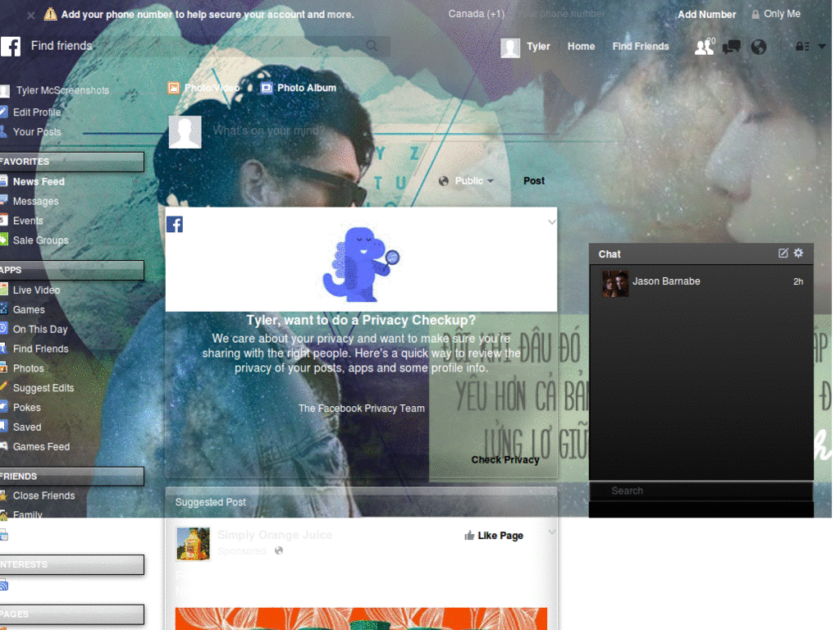Open the chat options gear icon
This screenshot has height=630, width=840.
tap(797, 253)
